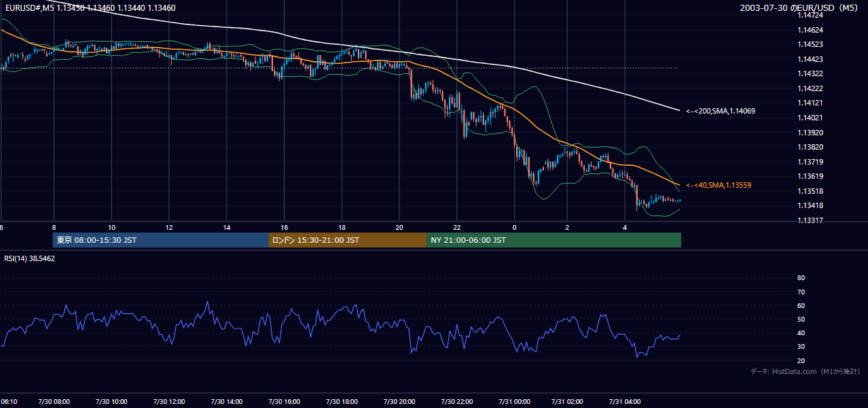Click RSI level 30 on scale
The width and height of the screenshot is (868, 408).
pyautogui.click(x=801, y=347)
